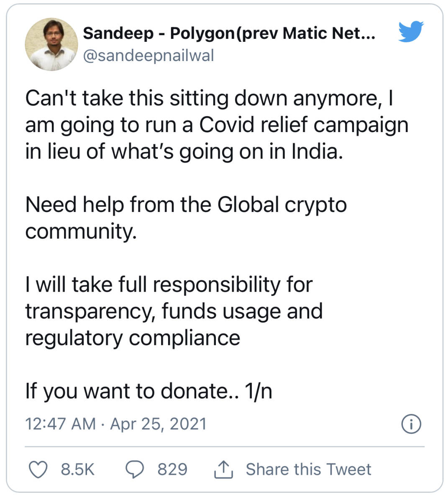Image resolution: width=448 pixels, height=502 pixels.
Task: Click the Share this Tweet label
Action: (x=308, y=469)
